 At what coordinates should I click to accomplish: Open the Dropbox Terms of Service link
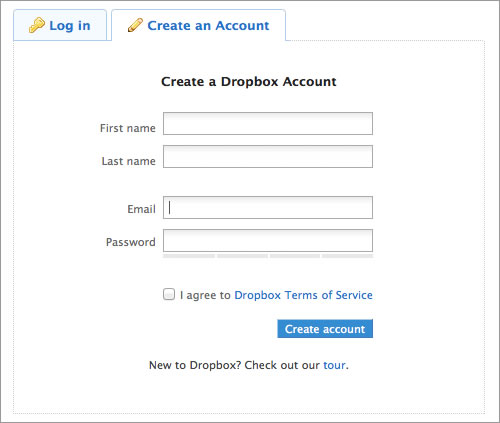tap(303, 295)
